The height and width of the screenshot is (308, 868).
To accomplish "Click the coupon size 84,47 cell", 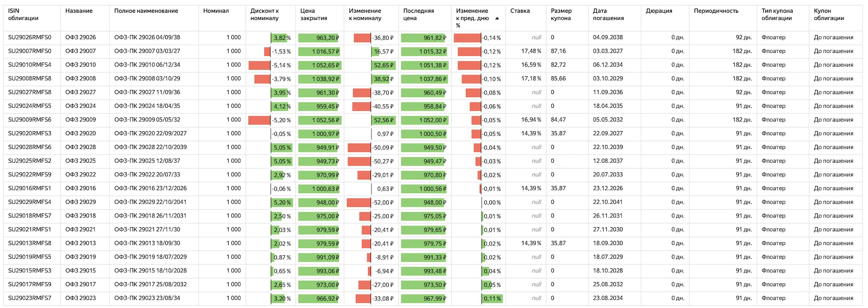I will 558,119.
